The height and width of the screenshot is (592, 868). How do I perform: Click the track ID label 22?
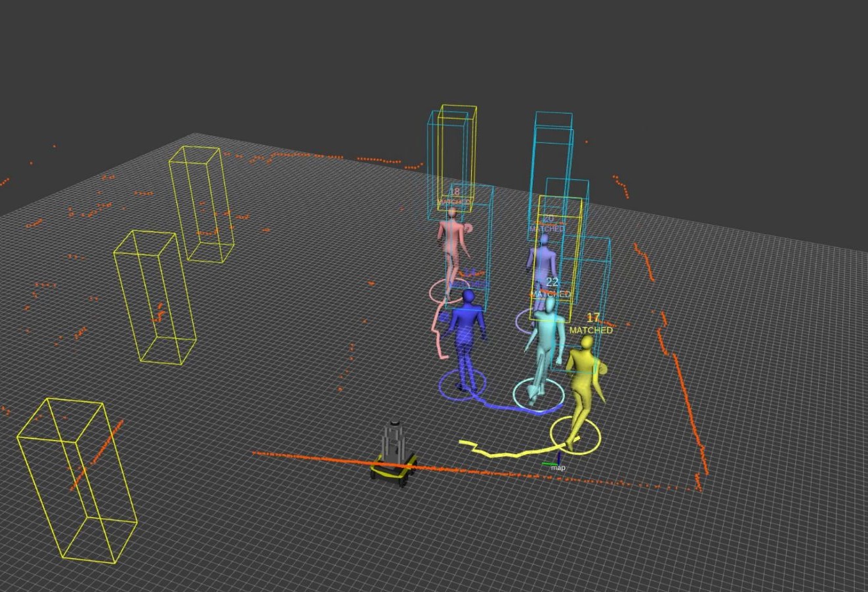click(552, 282)
